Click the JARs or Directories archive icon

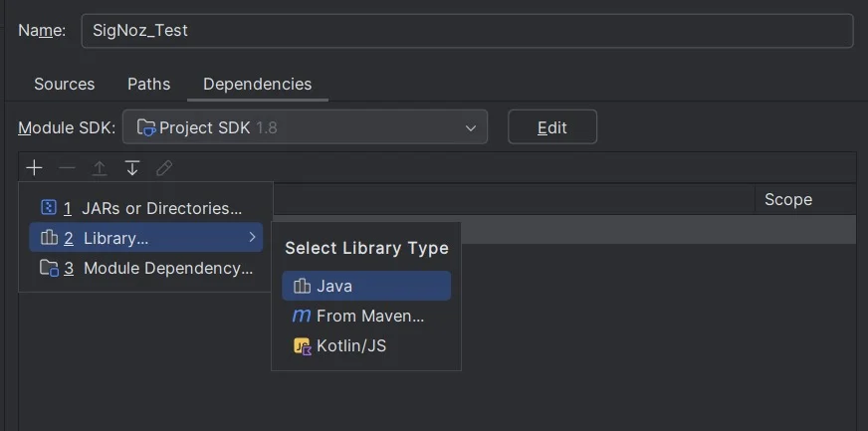click(49, 208)
